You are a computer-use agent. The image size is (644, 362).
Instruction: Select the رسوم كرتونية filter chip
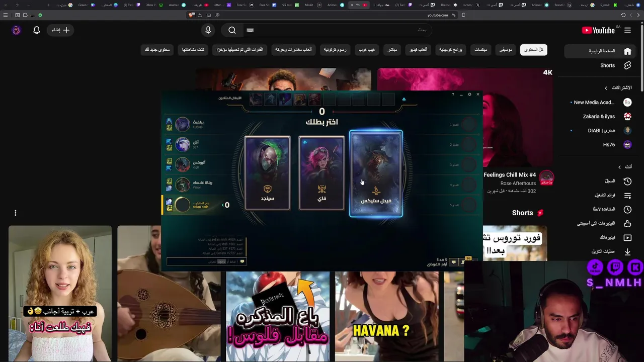[x=335, y=50]
